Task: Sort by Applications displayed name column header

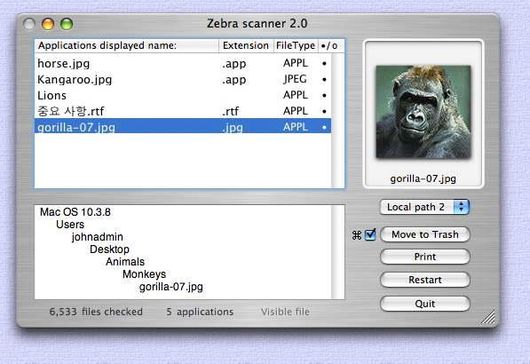Action: coord(127,46)
